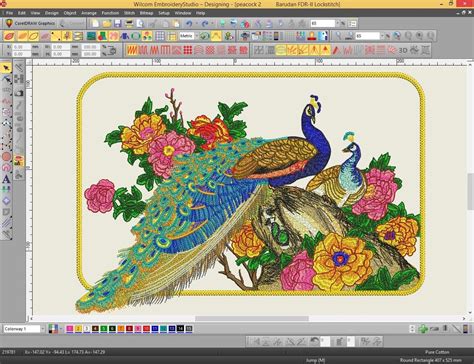
Task: Open a design with the folder icon
Action: (107, 24)
